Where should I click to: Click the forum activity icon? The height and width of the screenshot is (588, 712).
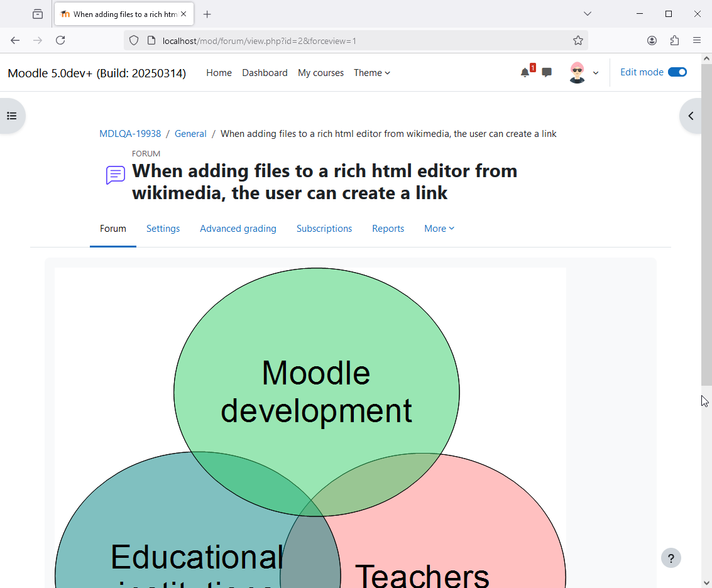(x=116, y=175)
